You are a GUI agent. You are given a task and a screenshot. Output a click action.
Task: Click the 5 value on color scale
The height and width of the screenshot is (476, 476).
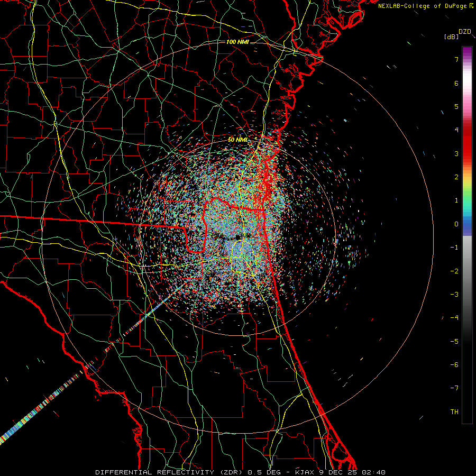click(x=456, y=106)
